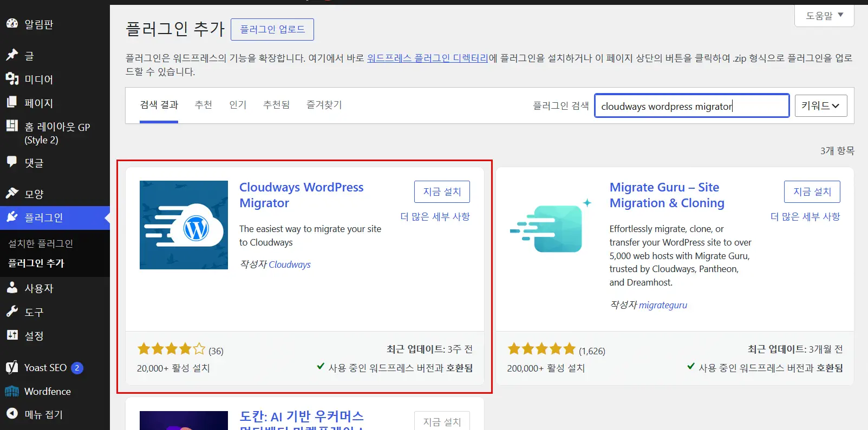Open the 설정 menu item

point(55,336)
